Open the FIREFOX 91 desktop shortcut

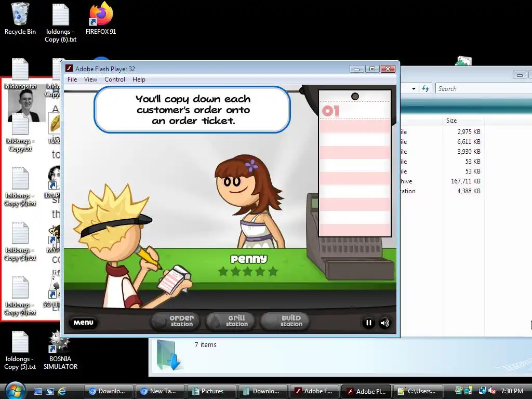[101, 18]
